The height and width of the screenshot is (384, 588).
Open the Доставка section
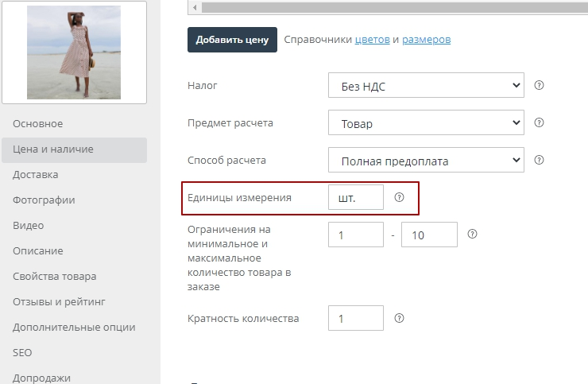[35, 175]
